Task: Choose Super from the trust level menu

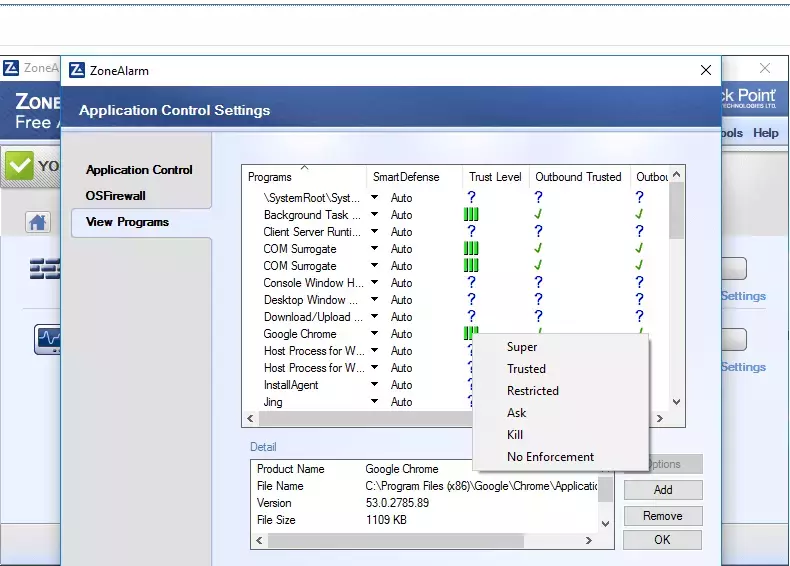Action: pyautogui.click(x=560, y=347)
